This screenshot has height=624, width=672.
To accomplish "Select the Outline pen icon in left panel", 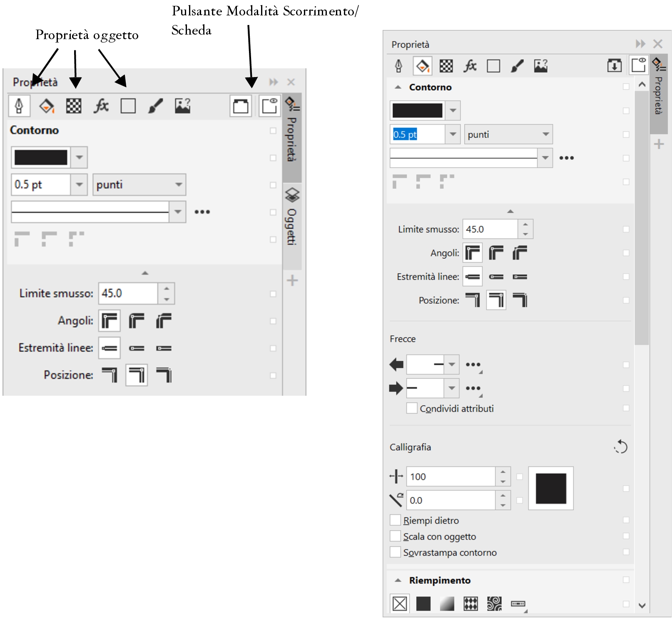I will coord(19,106).
